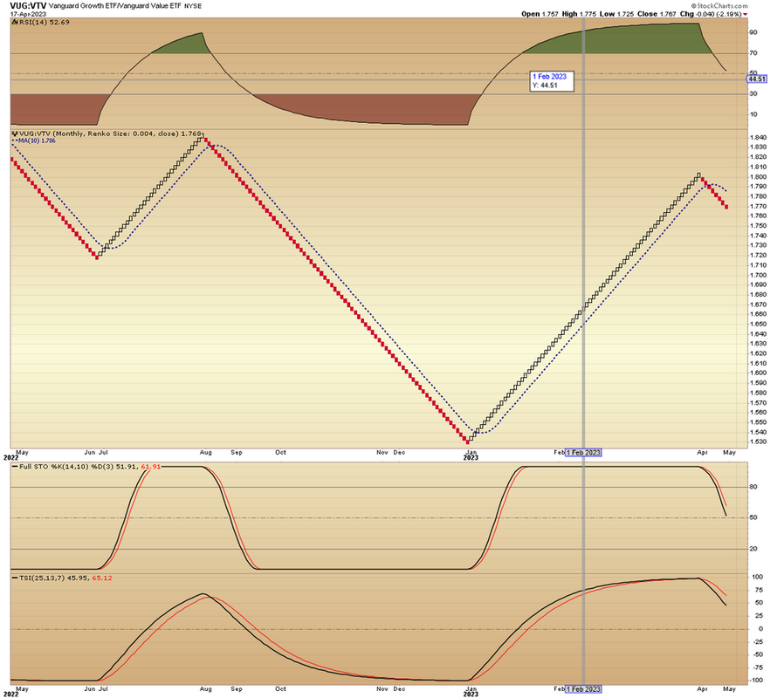
Task: Click the red 61.91 %D value
Action: 151,467
